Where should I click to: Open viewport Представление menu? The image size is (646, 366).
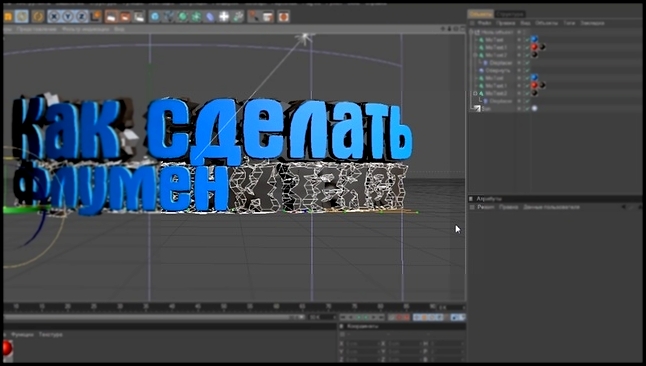point(37,29)
